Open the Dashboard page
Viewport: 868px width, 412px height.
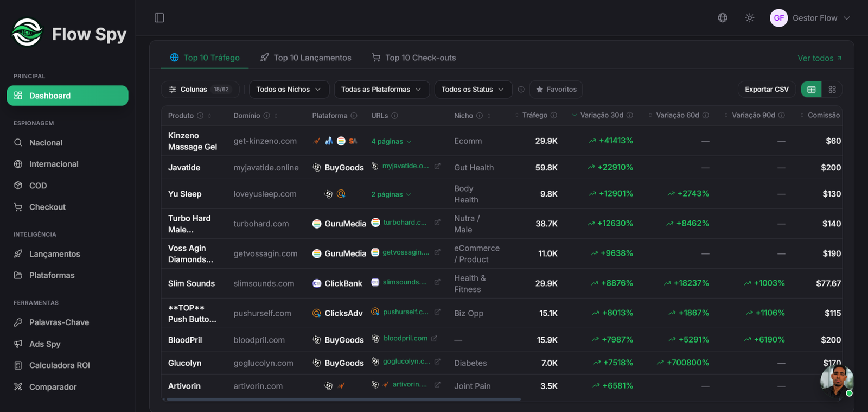(68, 96)
